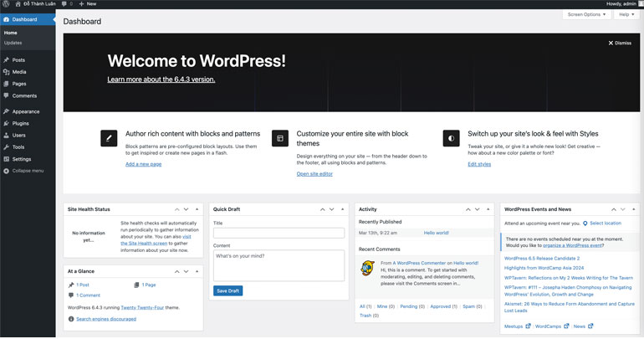Filter comments by Spam (0)
The image size is (644, 339).
point(473,306)
